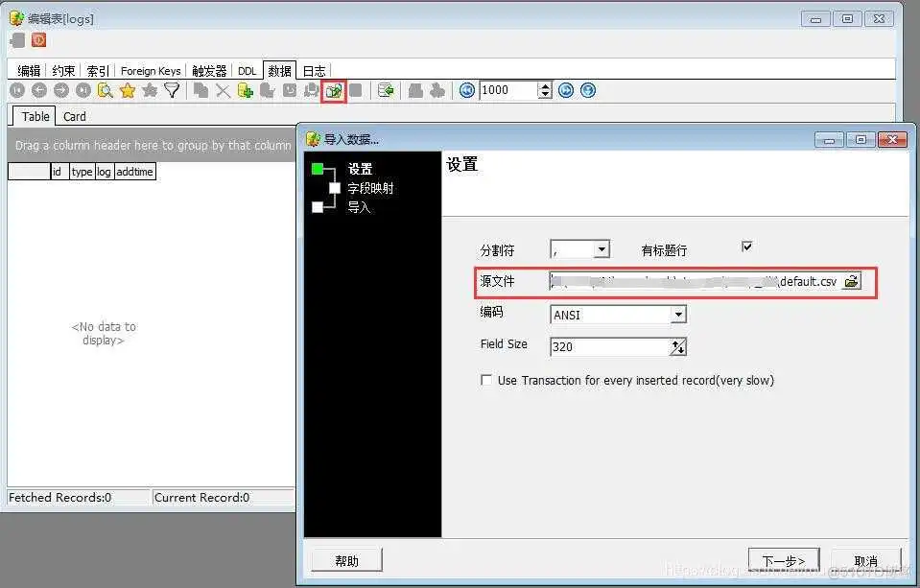The image size is (920, 588).
Task: Click the log column header
Action: pyautogui.click(x=105, y=172)
